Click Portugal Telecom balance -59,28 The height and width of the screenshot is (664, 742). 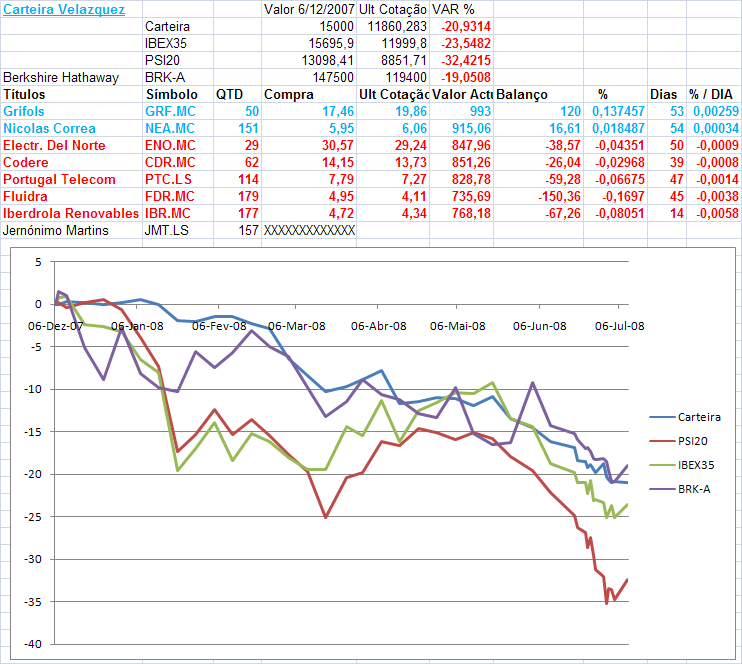(539, 180)
